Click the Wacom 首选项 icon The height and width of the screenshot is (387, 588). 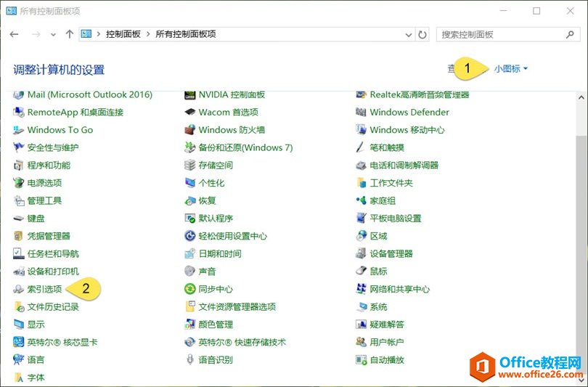[190, 112]
